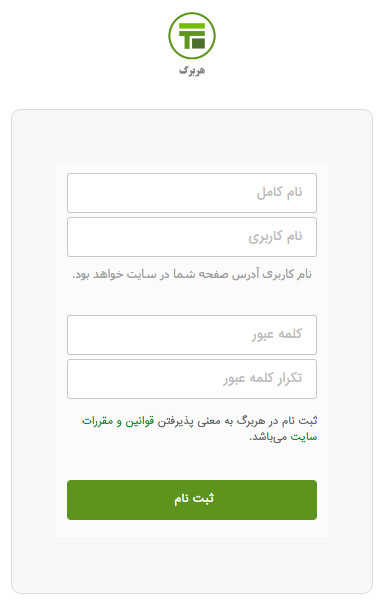This screenshot has height=607, width=386.
Task: Click the هربرگ site name below logo
Action: click(x=192, y=71)
